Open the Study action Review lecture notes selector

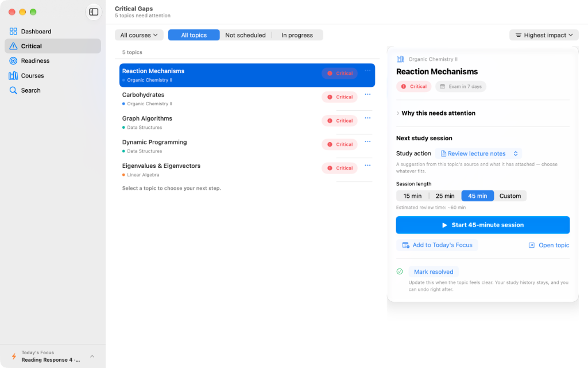tap(478, 154)
